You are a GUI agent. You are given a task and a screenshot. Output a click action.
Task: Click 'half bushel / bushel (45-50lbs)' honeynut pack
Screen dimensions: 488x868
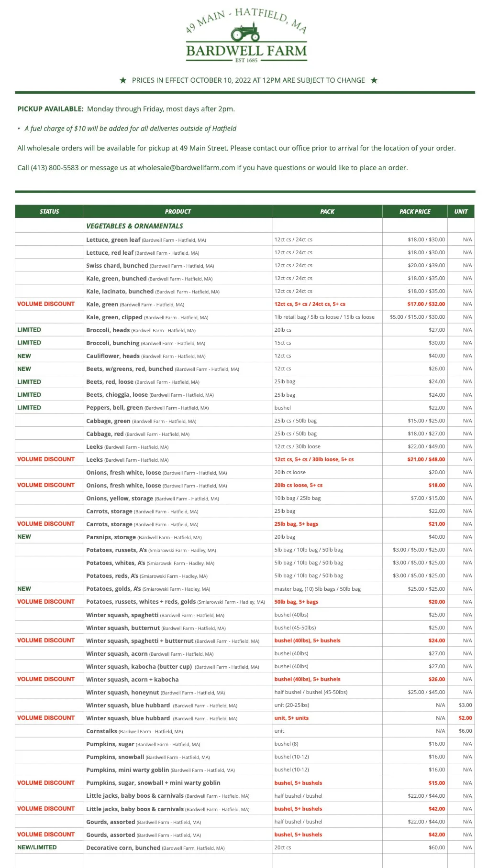pos(311,692)
